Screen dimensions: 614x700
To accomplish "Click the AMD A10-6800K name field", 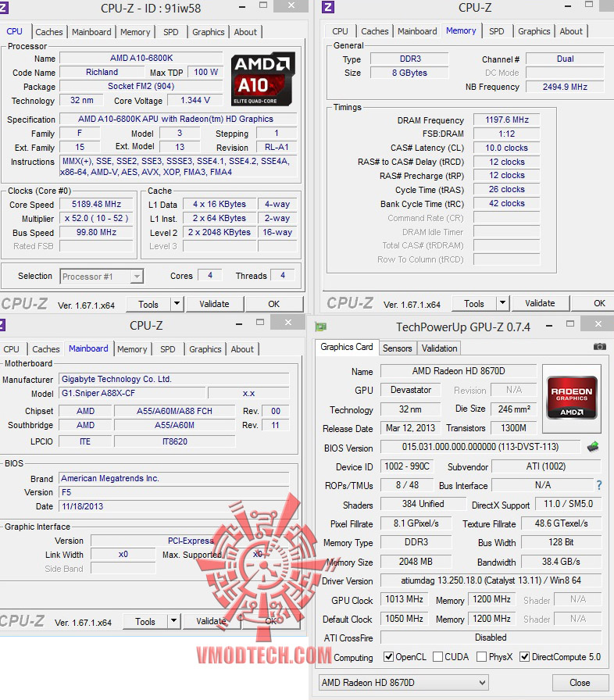I will click(141, 58).
